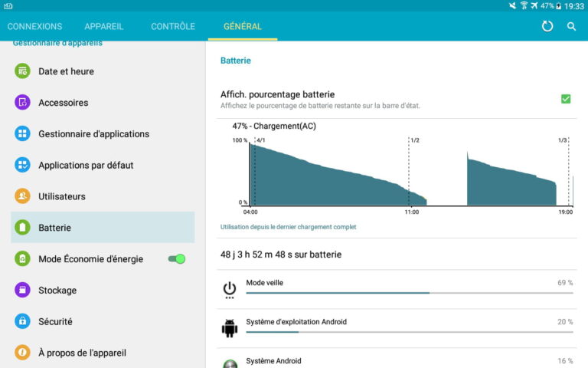Select the Général tab

[x=243, y=26]
